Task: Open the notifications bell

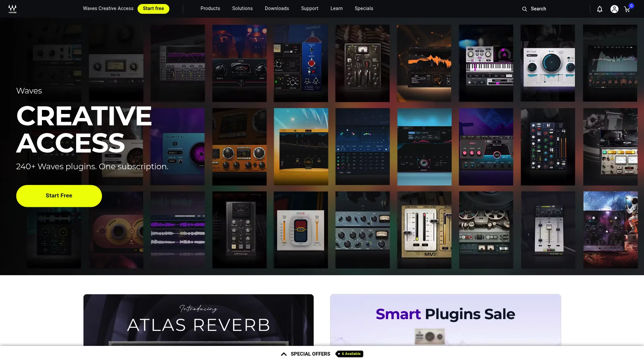Action: [x=600, y=9]
